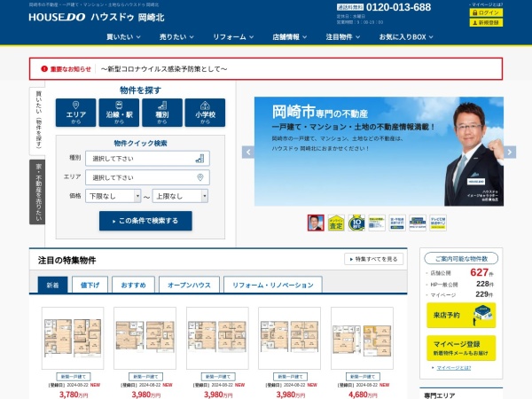Screen dimensions: 532x399
Task: Click the HOUSEDO logo
Action: tap(57, 17)
